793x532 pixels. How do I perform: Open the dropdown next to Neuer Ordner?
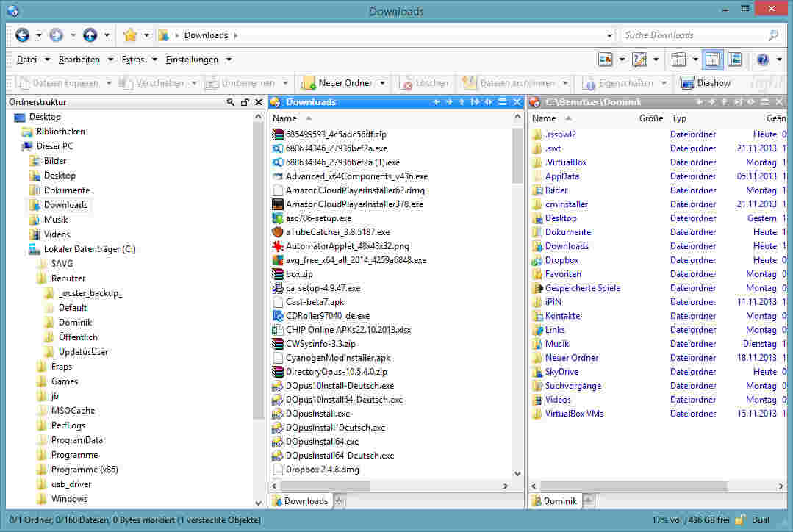(x=383, y=82)
